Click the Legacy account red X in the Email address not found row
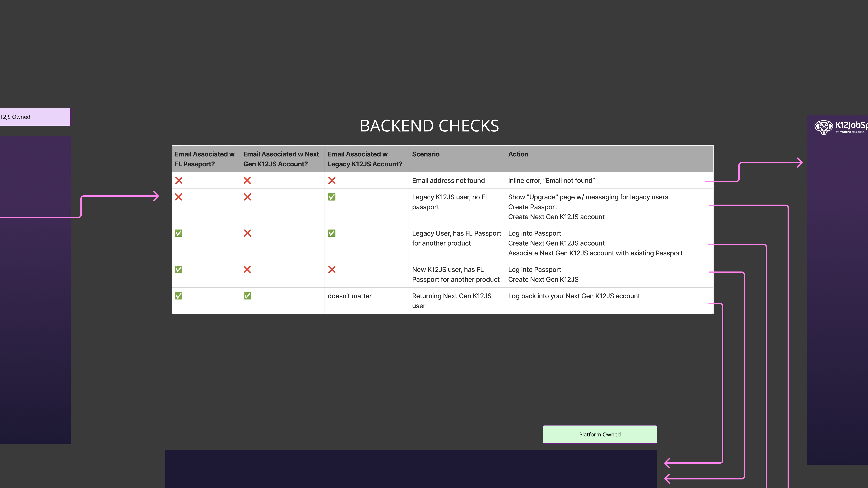 coord(332,180)
